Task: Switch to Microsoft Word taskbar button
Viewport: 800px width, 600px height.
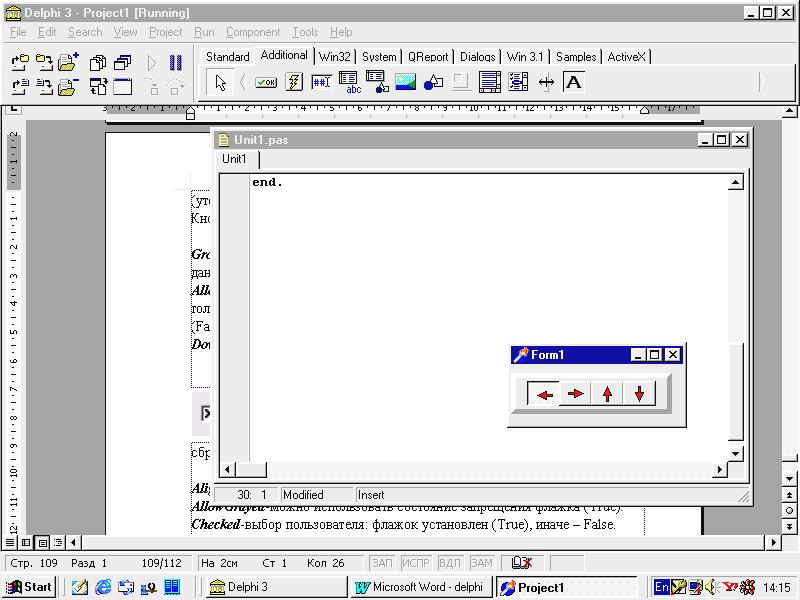Action: pyautogui.click(x=421, y=587)
